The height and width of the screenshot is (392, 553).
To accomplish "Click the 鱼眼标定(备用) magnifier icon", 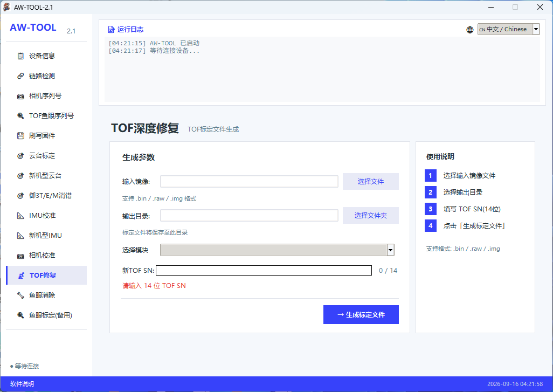I will tap(21, 315).
